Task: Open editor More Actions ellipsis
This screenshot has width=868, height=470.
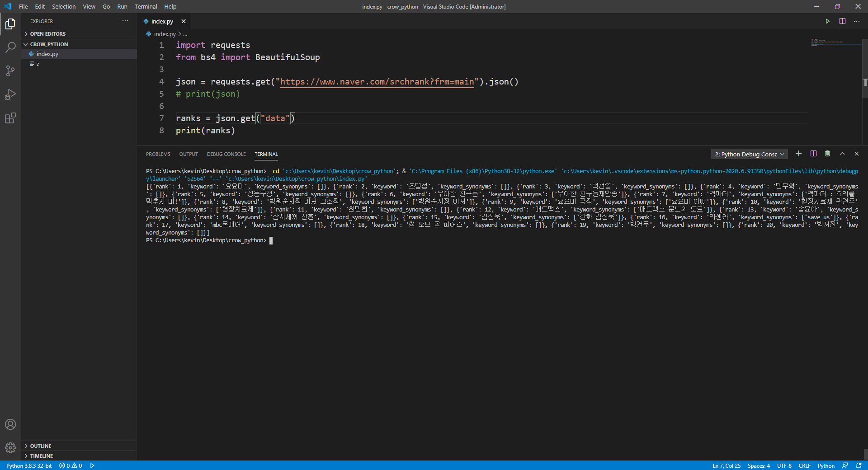Action: [857, 21]
